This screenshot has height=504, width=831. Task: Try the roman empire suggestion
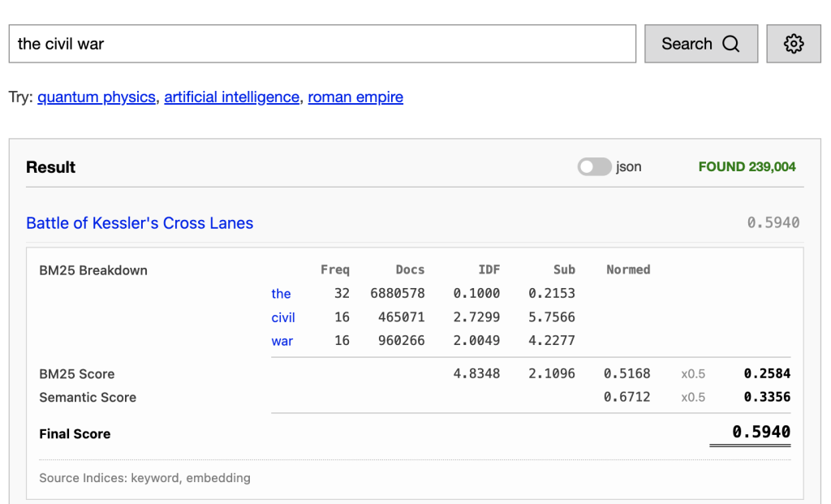pos(355,97)
